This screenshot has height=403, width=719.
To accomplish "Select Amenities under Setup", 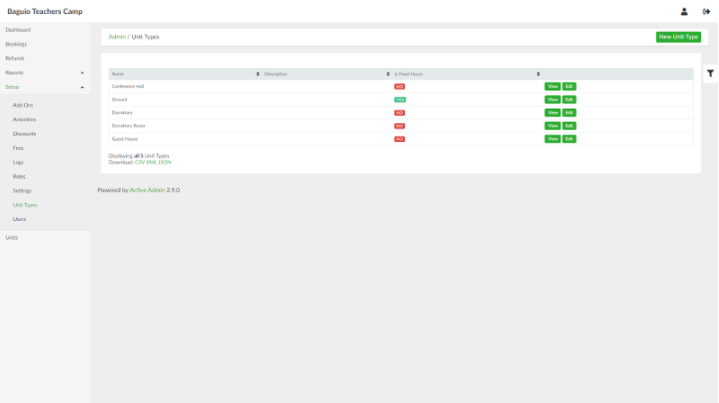I will point(24,119).
